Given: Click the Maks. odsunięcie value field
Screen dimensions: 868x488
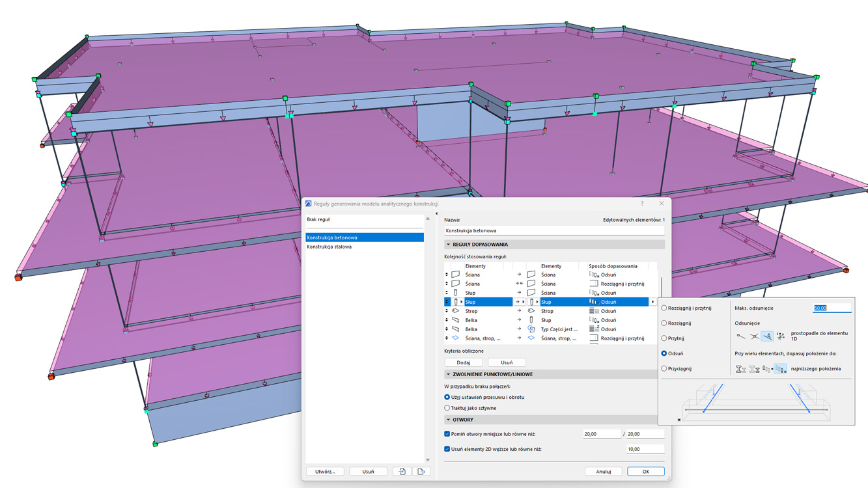Looking at the screenshot, I should tap(833, 308).
